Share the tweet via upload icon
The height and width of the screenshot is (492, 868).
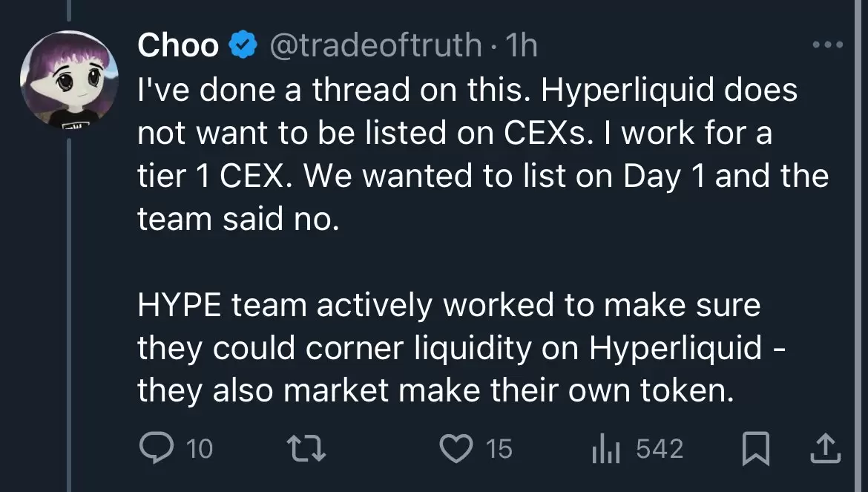[826, 448]
